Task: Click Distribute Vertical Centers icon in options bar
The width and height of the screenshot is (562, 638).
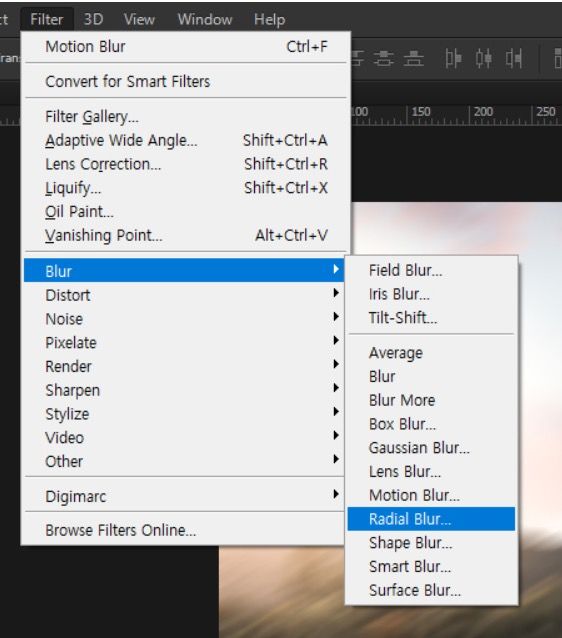Action: [x=383, y=59]
